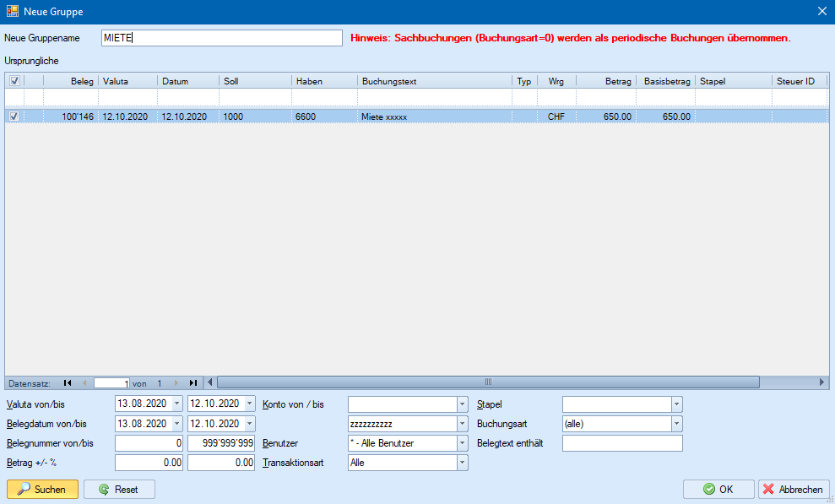Click the Betrag column header
835x504 pixels.
click(x=605, y=81)
